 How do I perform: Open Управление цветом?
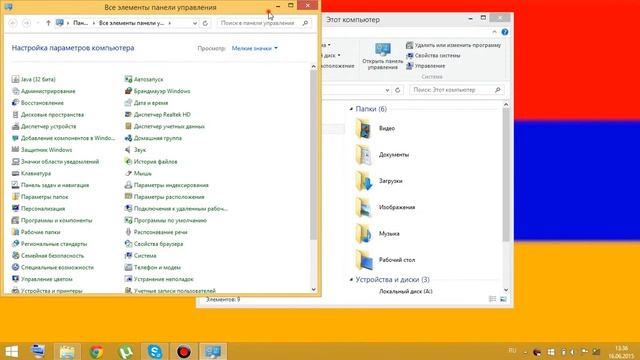(42, 279)
